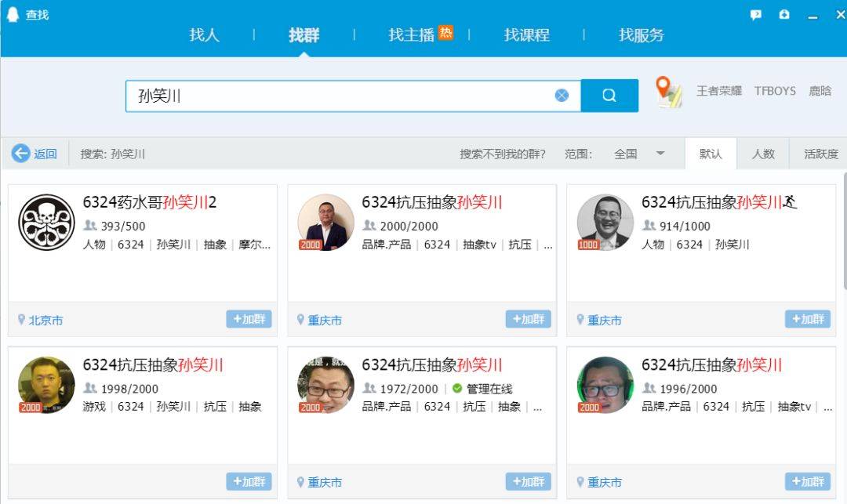Click the 搜索不到我的群? link
Viewport: 847px width, 504px height.
tap(502, 154)
